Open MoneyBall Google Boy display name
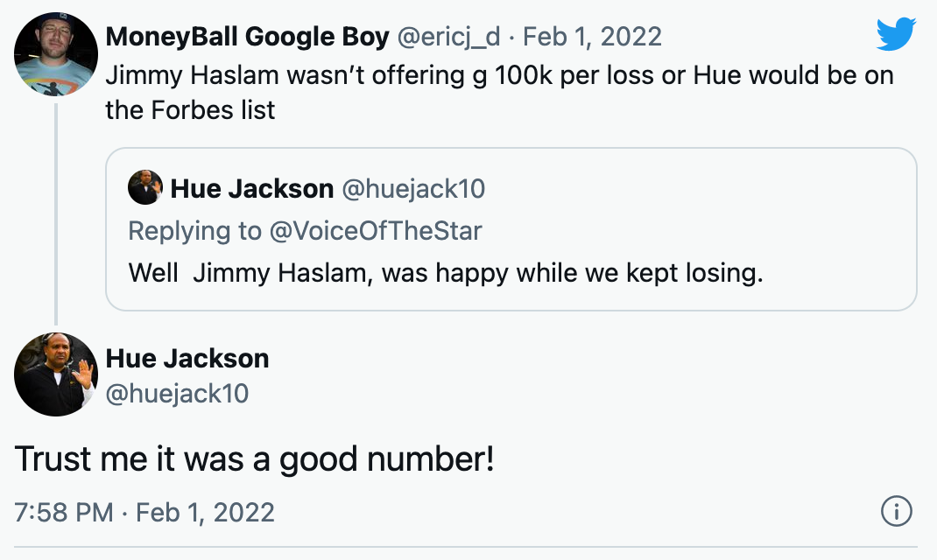The width and height of the screenshot is (937, 560). click(x=247, y=37)
